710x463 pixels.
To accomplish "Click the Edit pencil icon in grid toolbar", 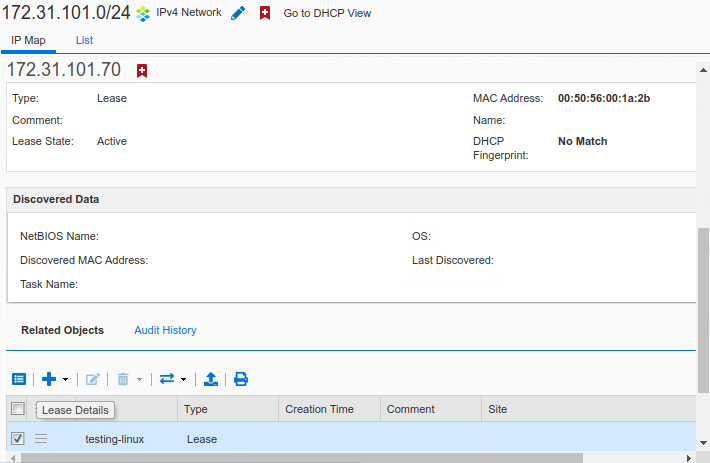I will 93,379.
